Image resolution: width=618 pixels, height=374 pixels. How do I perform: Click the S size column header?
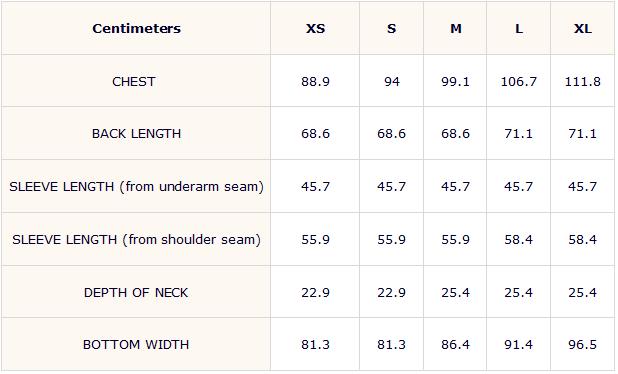pyautogui.click(x=391, y=28)
